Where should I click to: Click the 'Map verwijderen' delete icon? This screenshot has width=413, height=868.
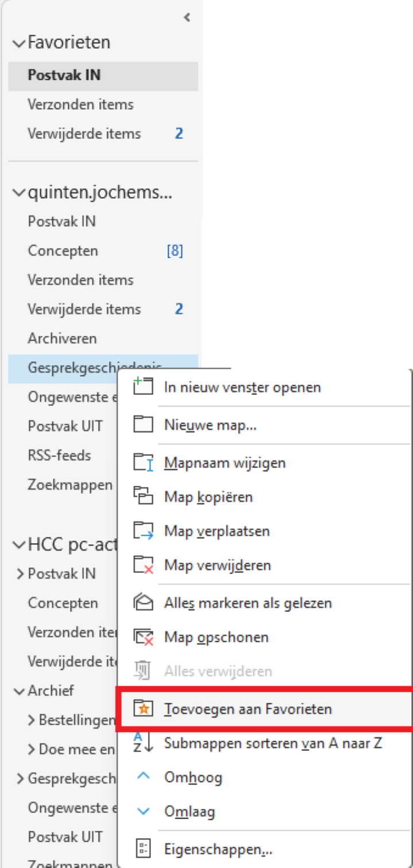(143, 565)
